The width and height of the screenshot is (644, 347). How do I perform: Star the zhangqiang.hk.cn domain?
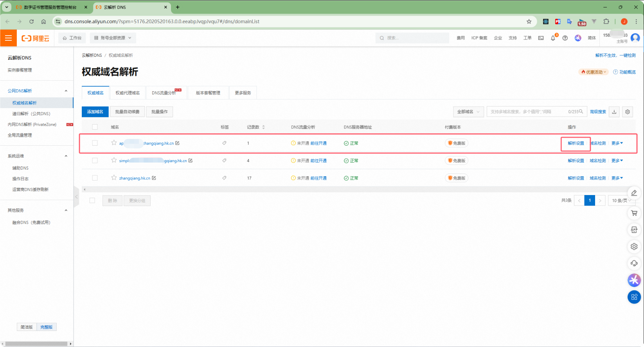click(x=114, y=177)
